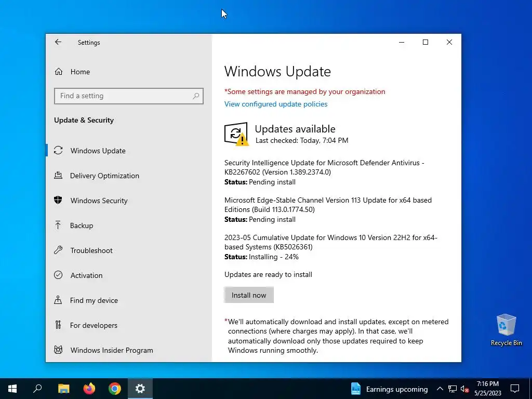The image size is (532, 399).
Task: Click the search magnifier in Find a setting
Action: 196,96
